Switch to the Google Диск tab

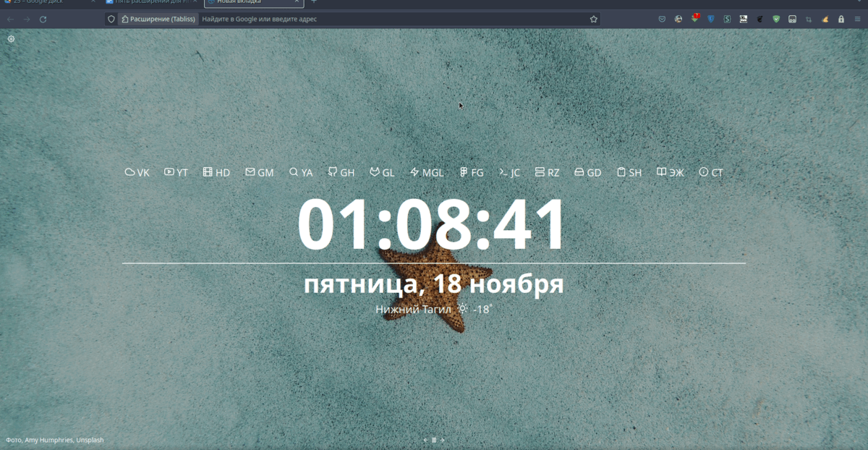[x=43, y=3]
